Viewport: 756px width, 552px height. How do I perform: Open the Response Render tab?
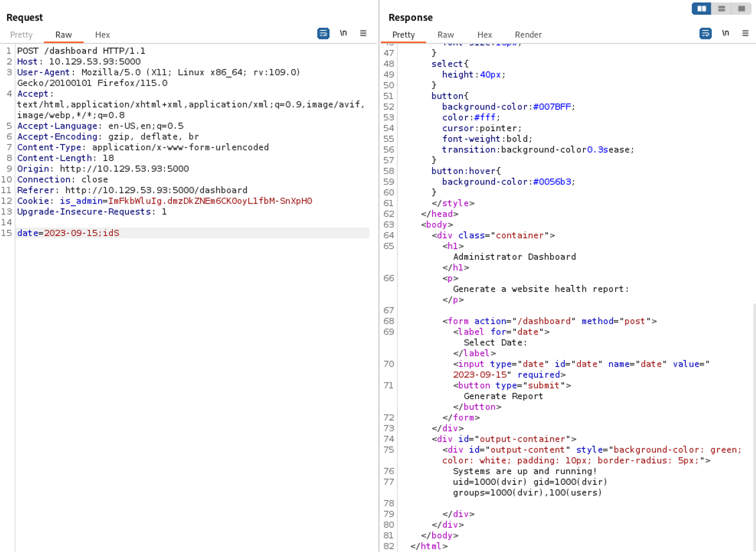528,35
